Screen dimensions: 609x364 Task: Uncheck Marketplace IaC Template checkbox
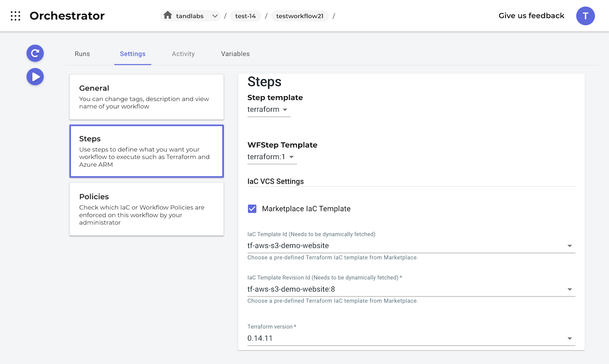coord(252,209)
